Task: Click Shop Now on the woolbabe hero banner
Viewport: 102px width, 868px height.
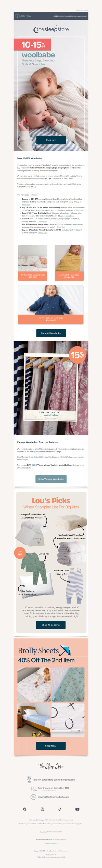Action: tap(51, 140)
